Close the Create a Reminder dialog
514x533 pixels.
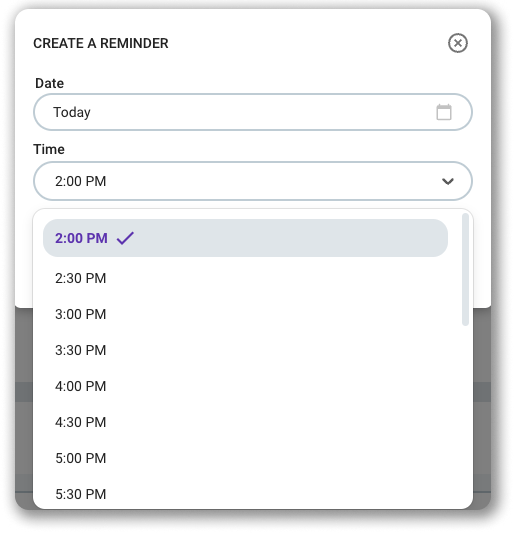click(458, 43)
